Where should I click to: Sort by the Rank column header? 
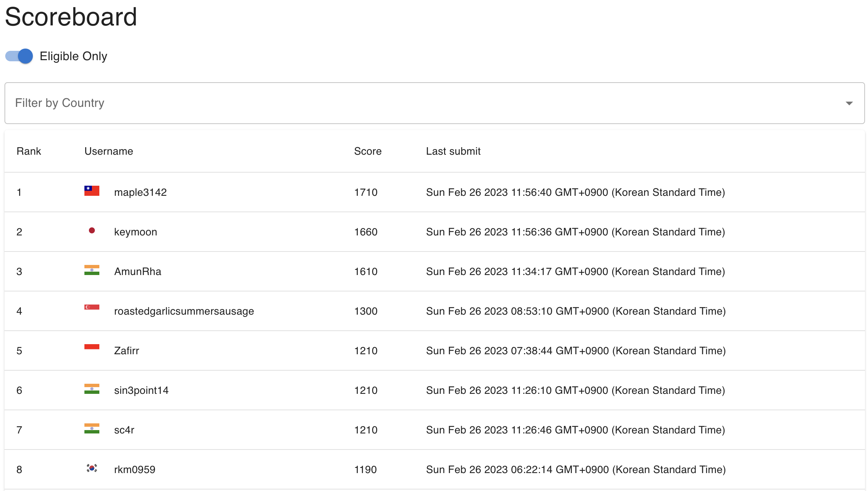point(29,151)
